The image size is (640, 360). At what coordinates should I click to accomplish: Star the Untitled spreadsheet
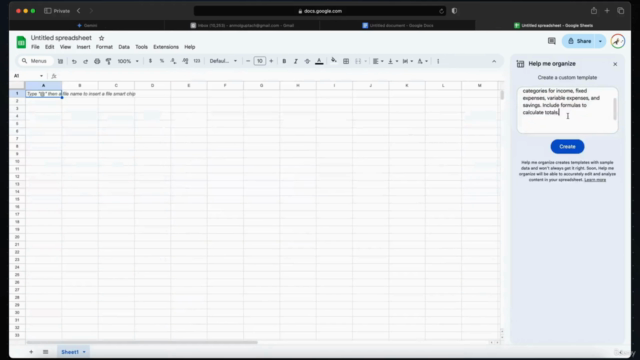(101, 38)
